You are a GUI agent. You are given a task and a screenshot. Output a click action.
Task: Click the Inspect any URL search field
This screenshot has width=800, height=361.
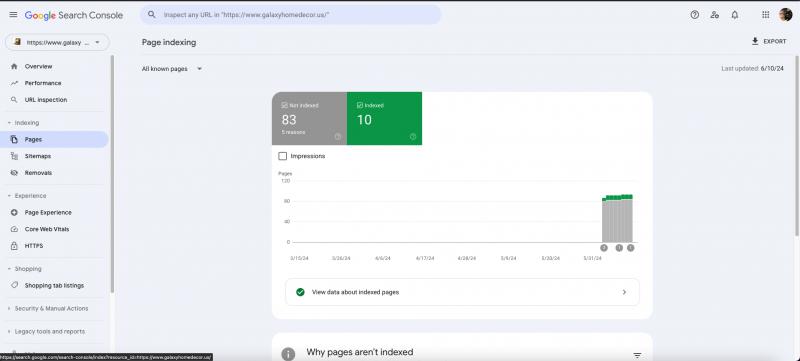point(291,15)
